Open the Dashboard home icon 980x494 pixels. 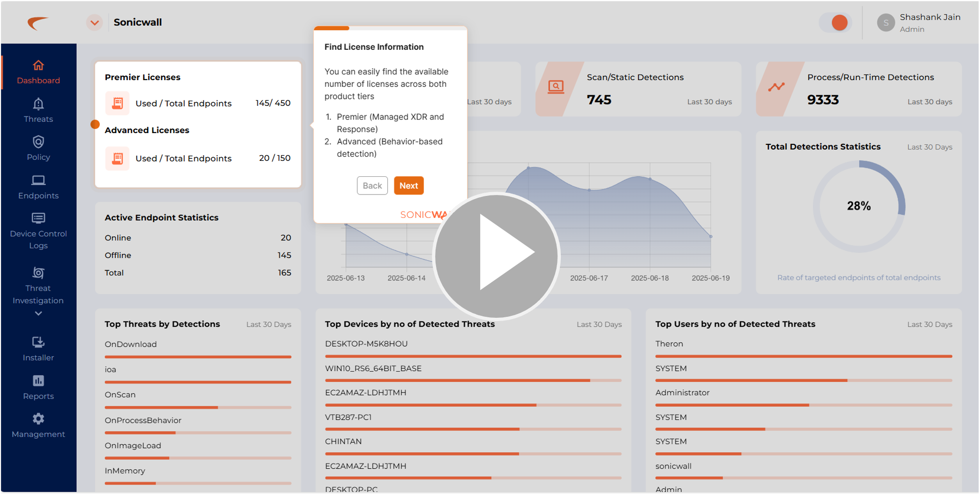click(x=38, y=65)
